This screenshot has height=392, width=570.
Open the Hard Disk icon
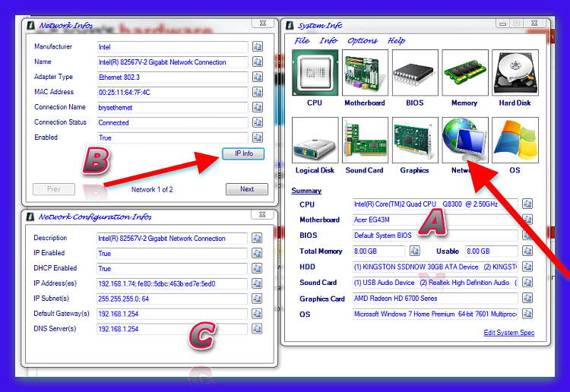515,73
